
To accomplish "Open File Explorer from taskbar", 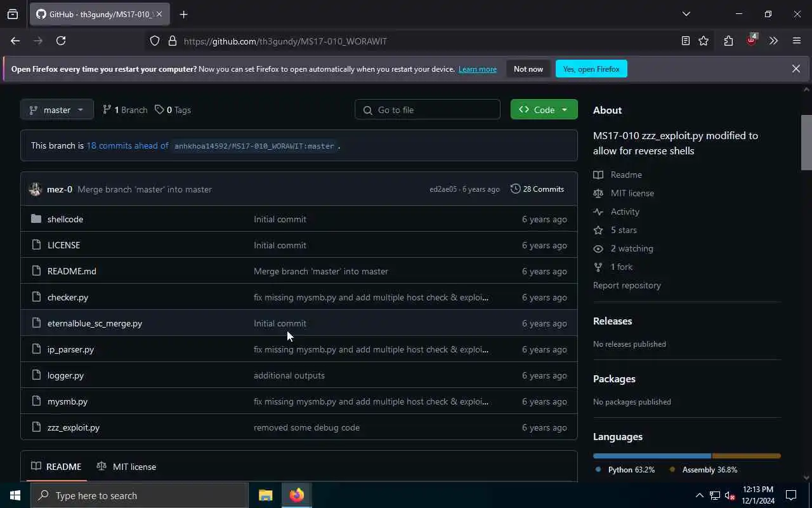I will coord(265,495).
